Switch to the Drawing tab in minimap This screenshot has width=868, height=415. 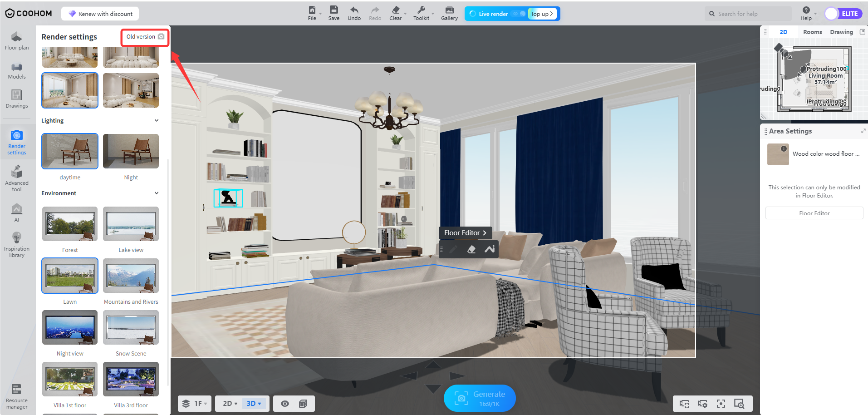[841, 32]
